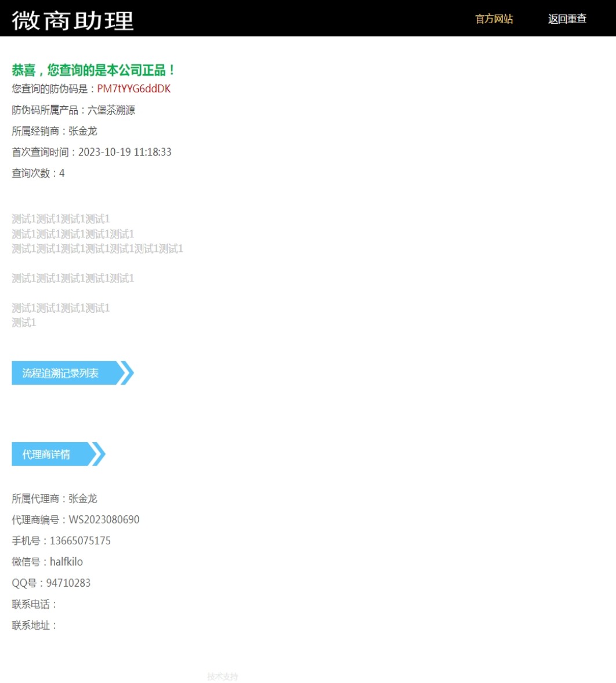
Task: Click the 代理商详情 section banner
Action: [x=59, y=454]
